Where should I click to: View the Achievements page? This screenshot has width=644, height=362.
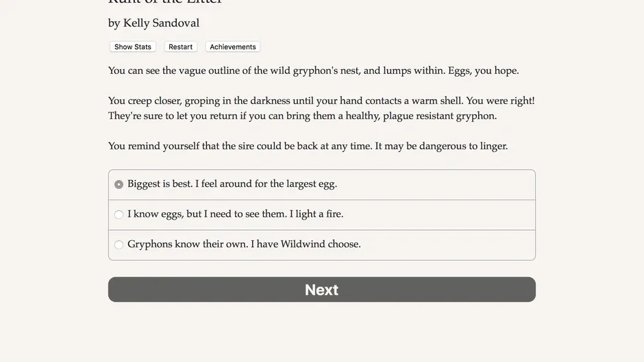233,47
